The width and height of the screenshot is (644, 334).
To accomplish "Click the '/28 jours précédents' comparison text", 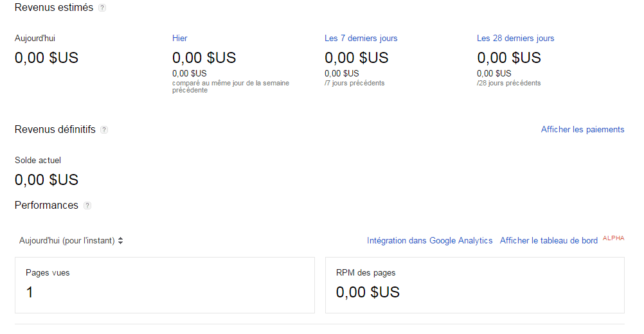I will pos(508,83).
